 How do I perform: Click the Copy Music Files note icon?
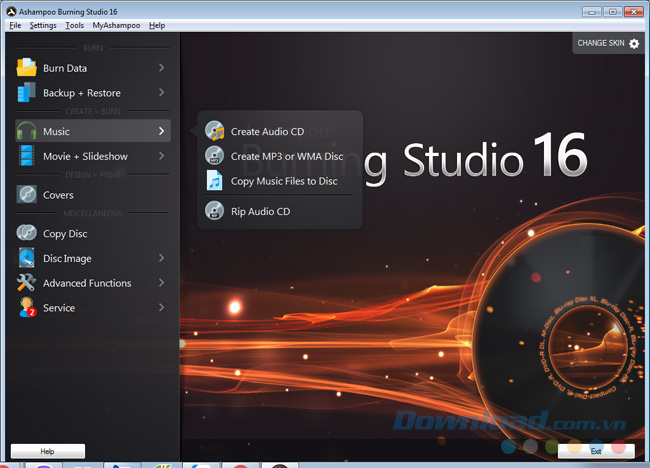coord(215,181)
